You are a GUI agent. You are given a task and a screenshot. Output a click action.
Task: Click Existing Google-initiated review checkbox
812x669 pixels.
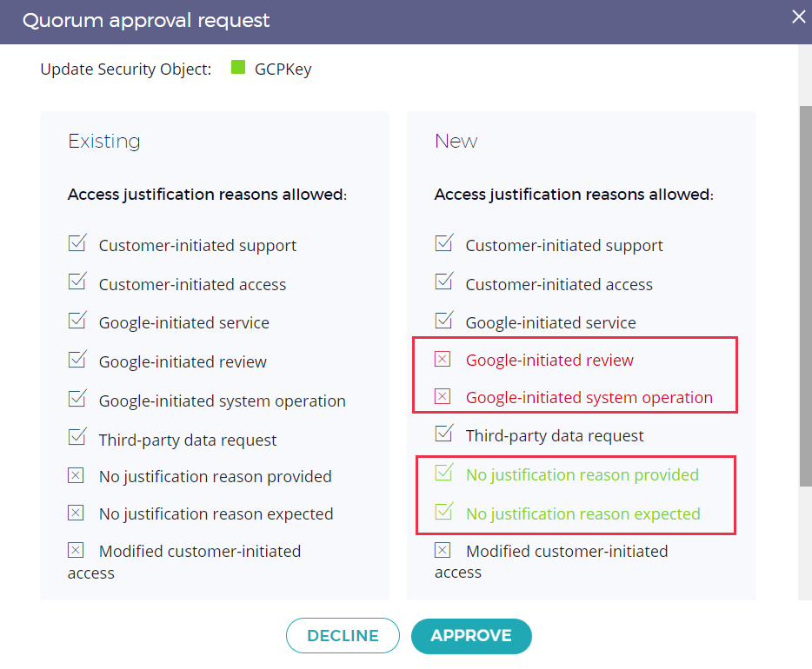[x=77, y=360]
